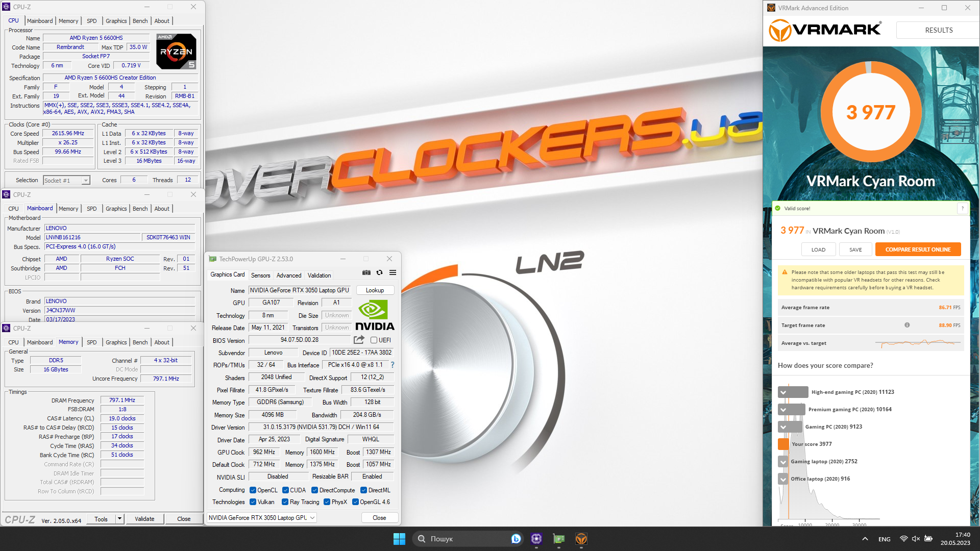This screenshot has width=980, height=551.
Task: Toggle the CUDA checkbox
Action: click(285, 490)
